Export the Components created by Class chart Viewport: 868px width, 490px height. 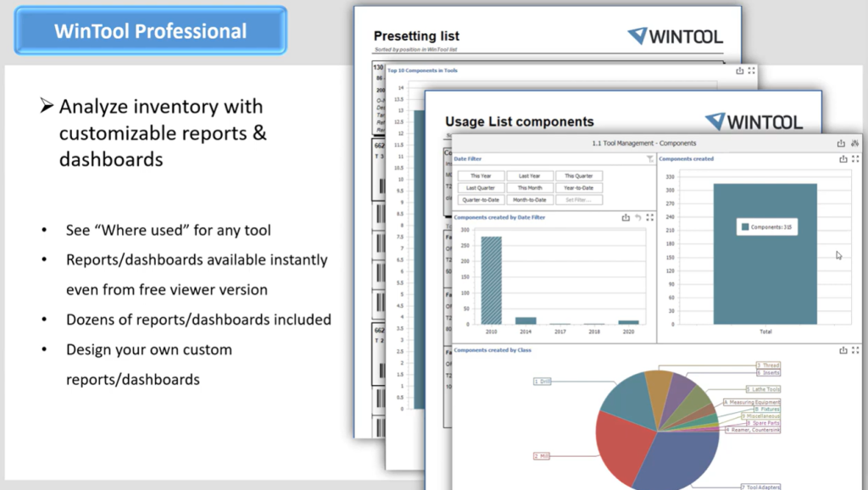coord(843,350)
